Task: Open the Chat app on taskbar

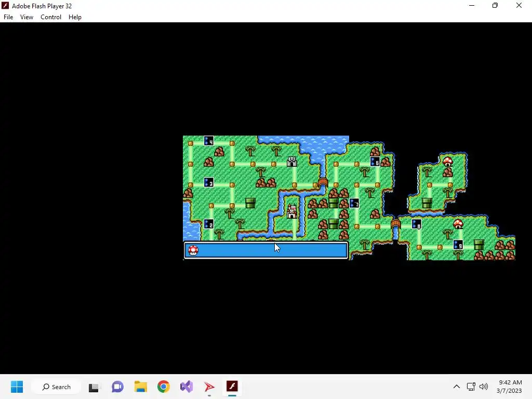Action: click(x=117, y=387)
